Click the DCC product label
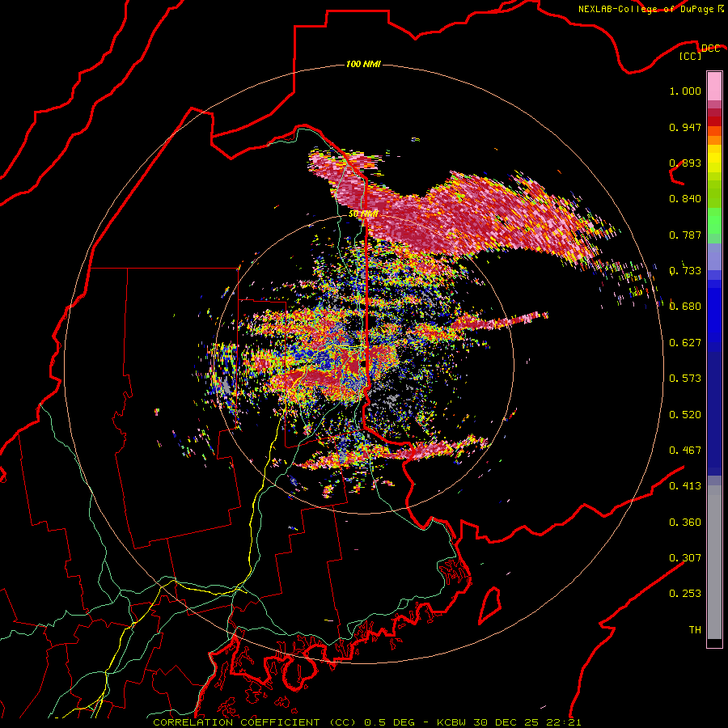 [x=710, y=49]
